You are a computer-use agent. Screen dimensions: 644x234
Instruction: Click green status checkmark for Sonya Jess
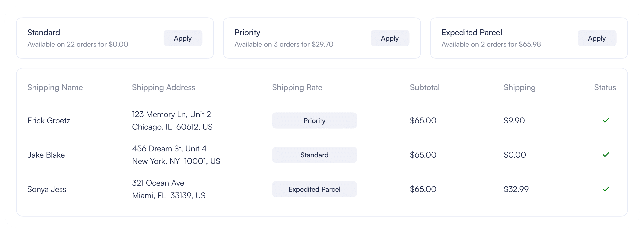point(605,189)
